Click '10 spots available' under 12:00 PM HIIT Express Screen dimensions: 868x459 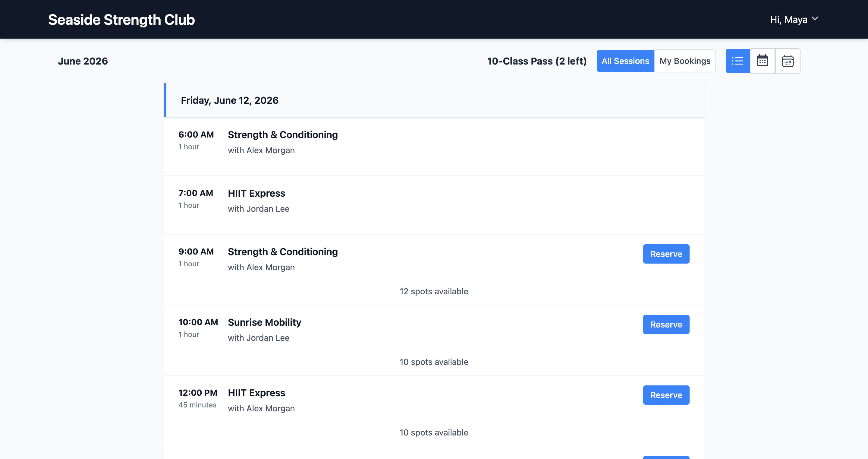434,432
